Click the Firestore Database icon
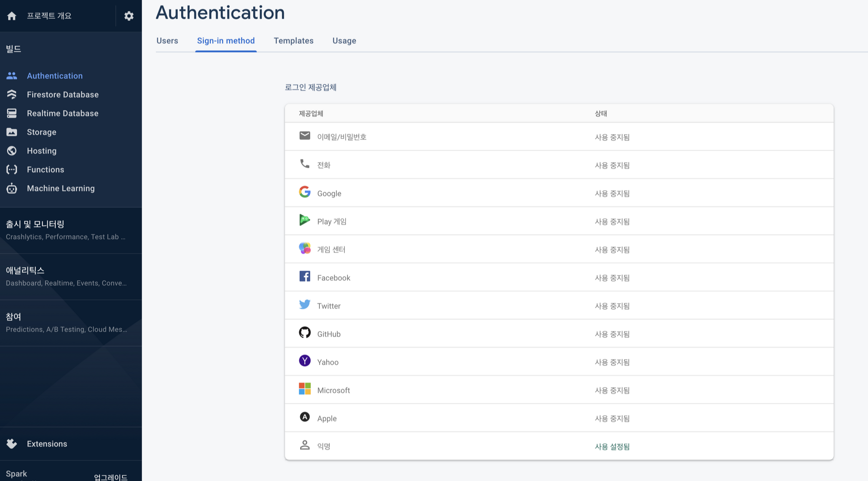The width and height of the screenshot is (868, 481). click(12, 94)
